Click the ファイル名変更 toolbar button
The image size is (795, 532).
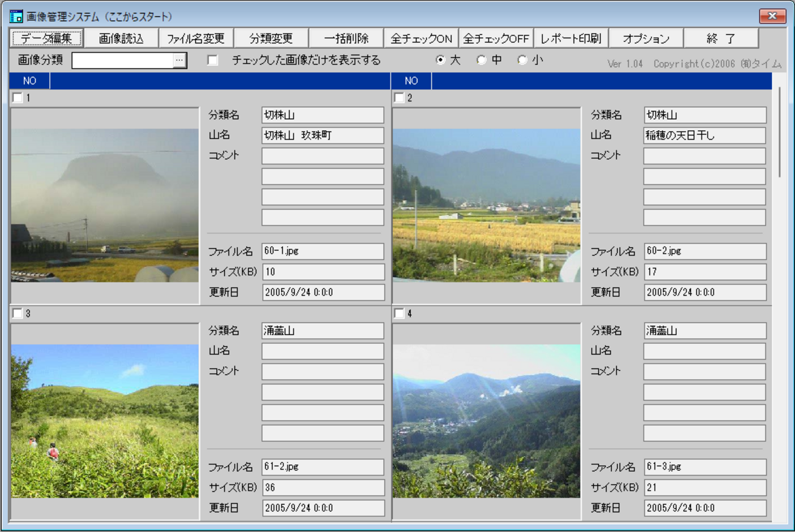(x=196, y=38)
